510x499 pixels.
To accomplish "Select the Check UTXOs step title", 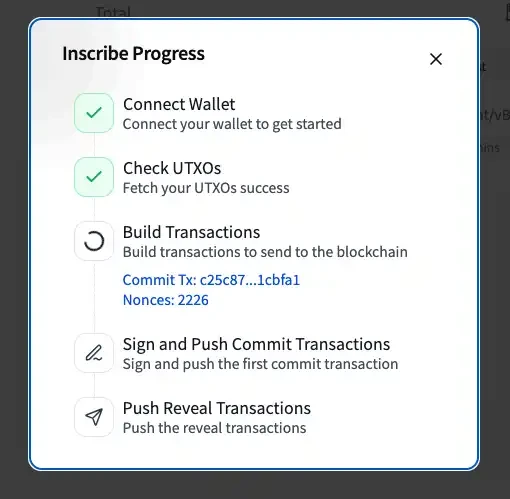I will click(172, 168).
